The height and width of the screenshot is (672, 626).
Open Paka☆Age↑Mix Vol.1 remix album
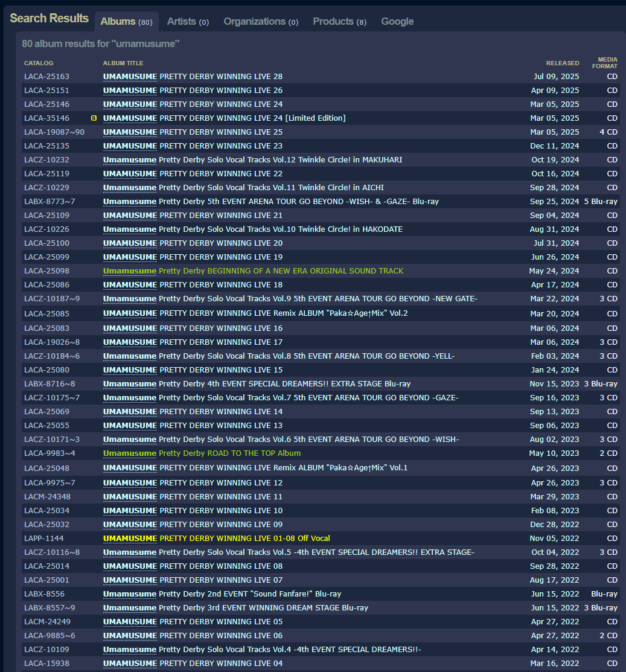pos(255,468)
